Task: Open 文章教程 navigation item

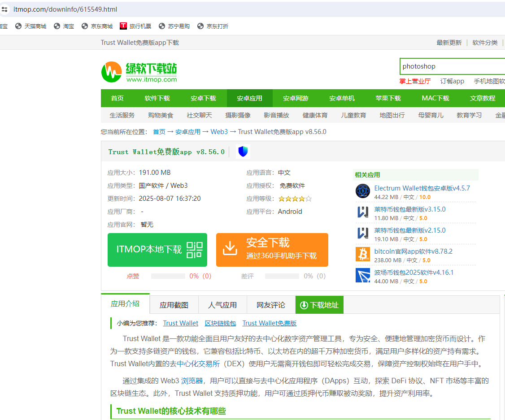Action: click(483, 98)
